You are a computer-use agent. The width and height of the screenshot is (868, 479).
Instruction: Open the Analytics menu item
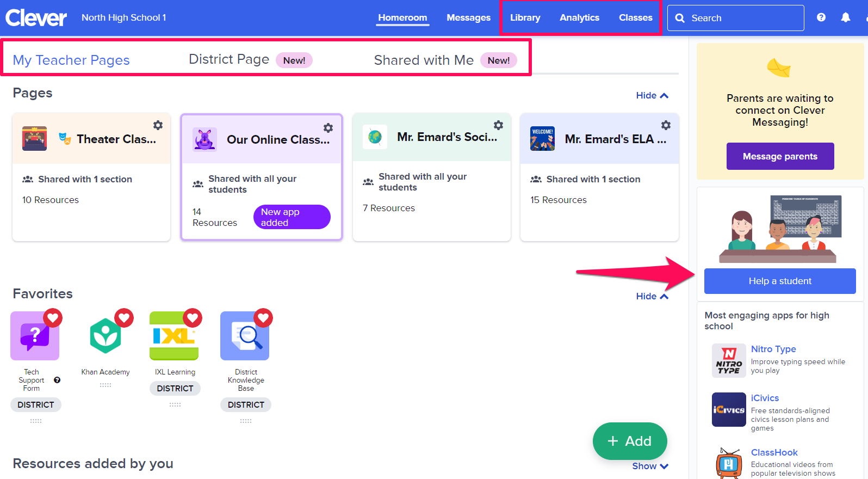click(579, 17)
